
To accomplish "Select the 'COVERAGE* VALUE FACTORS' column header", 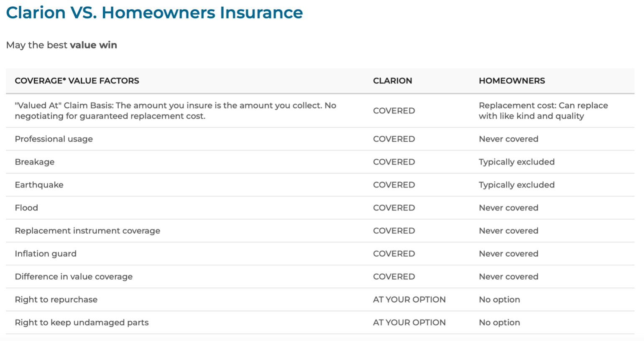I will tap(77, 81).
